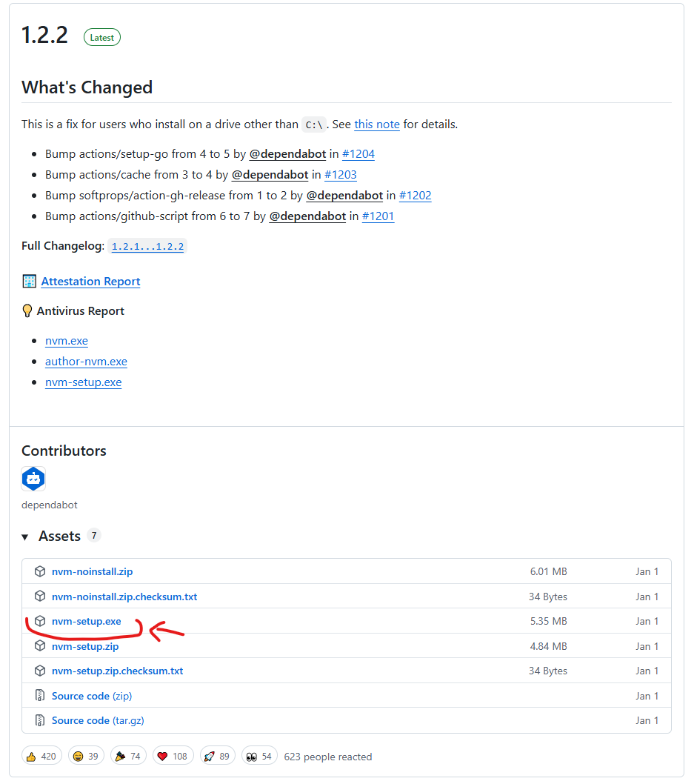694x784 pixels.
Task: Download nvm-setup.exe asset
Action: (x=87, y=622)
